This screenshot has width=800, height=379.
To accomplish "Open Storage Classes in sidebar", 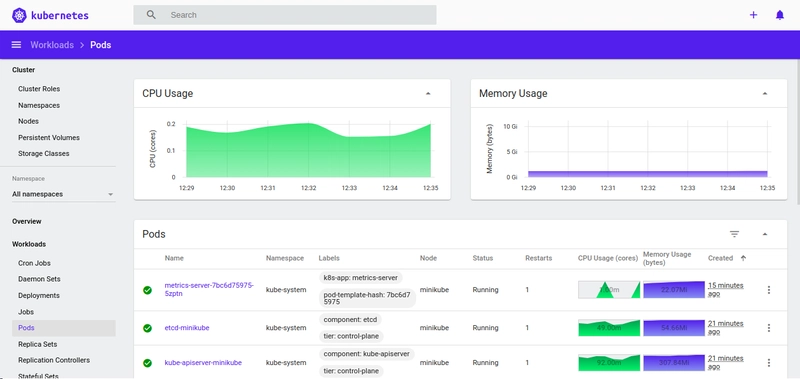I will coord(43,154).
